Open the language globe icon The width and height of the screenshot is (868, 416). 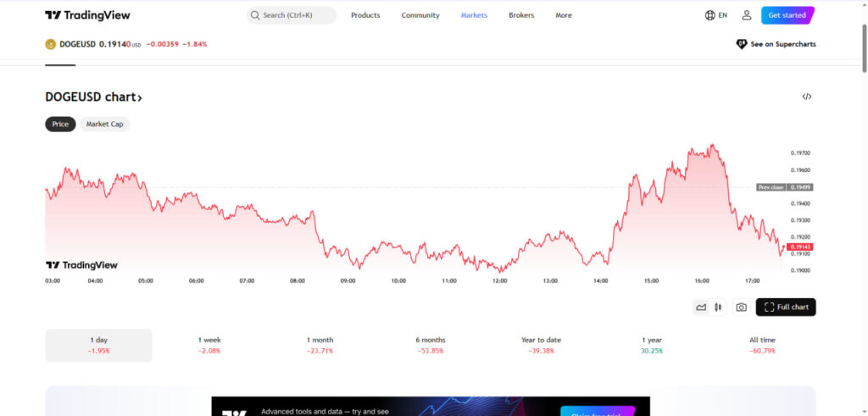coord(709,15)
